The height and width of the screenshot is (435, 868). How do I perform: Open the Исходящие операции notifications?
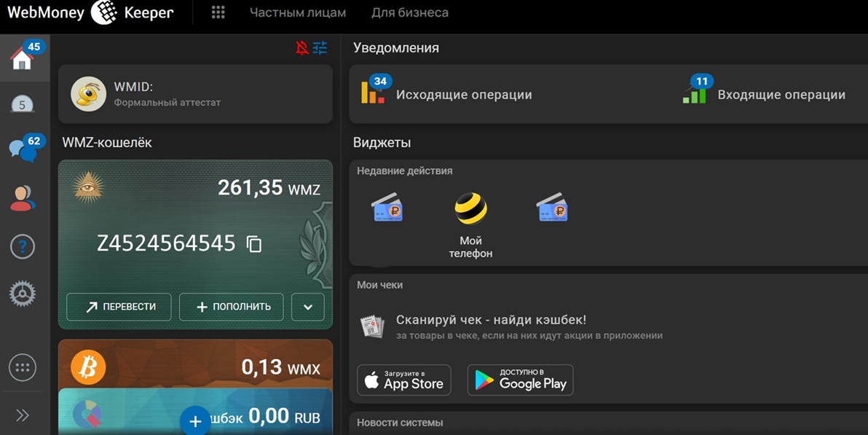coord(463,95)
